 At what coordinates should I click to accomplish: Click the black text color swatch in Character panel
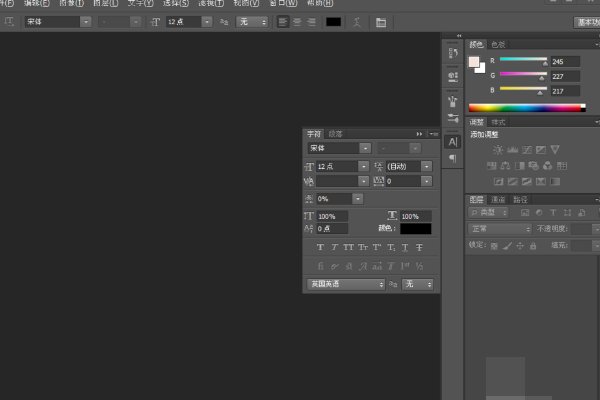click(416, 229)
